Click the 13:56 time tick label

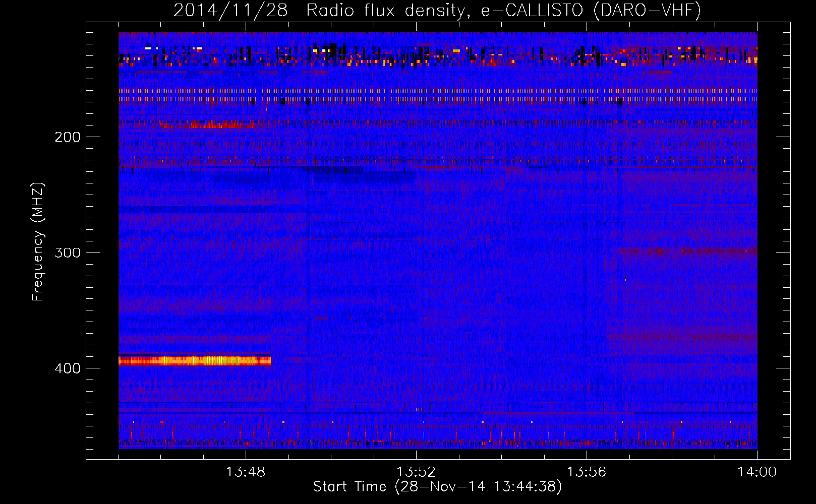click(x=587, y=472)
